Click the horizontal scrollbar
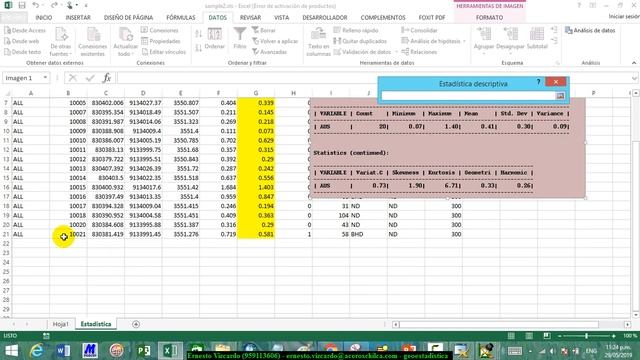Image resolution: width=640 pixels, height=360 pixels. (499, 324)
